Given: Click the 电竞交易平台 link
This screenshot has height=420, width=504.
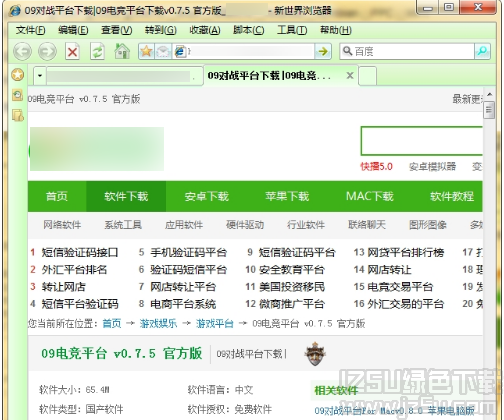Looking at the screenshot, I should click(x=400, y=287).
